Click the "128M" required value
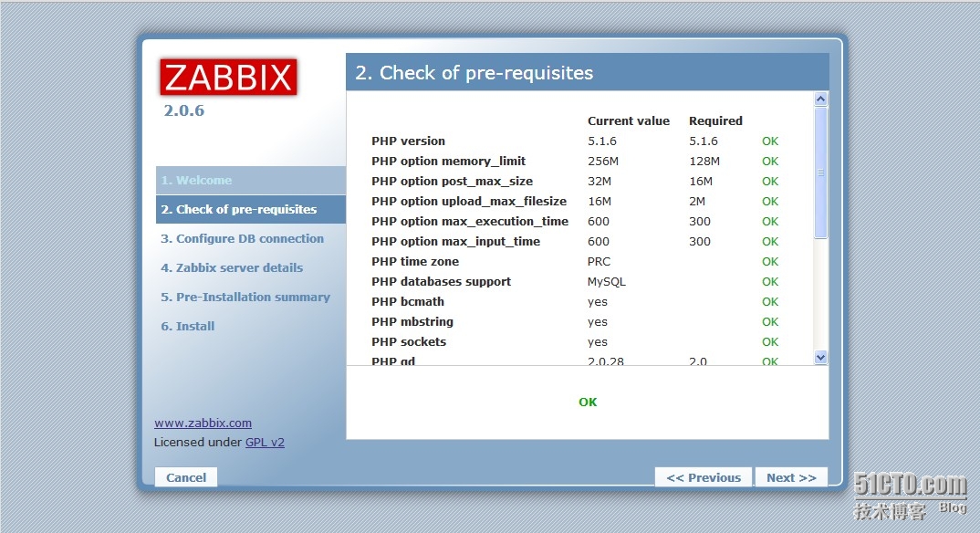Screen dimensions: 980x533 pos(704,162)
